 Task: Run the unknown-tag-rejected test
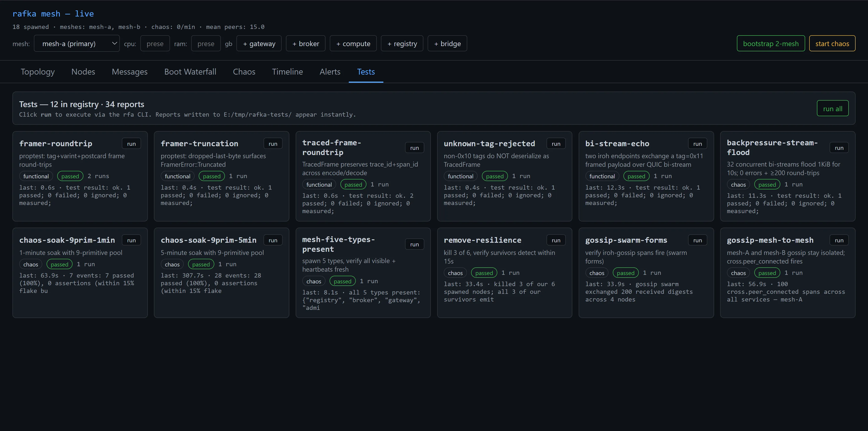click(x=556, y=144)
